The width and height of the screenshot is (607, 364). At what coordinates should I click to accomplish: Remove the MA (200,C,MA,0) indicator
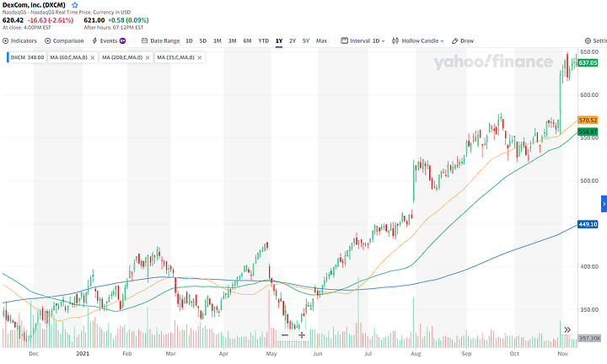tap(148, 57)
